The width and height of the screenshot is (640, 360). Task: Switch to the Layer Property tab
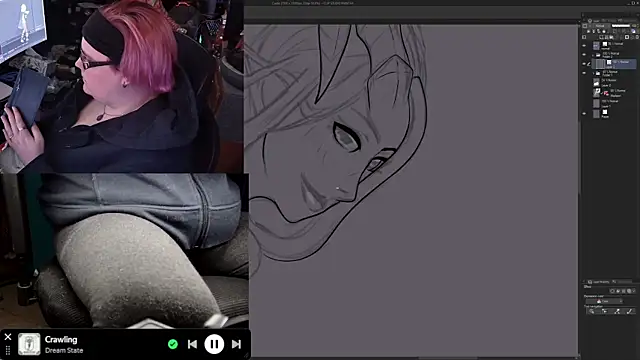tap(598, 282)
